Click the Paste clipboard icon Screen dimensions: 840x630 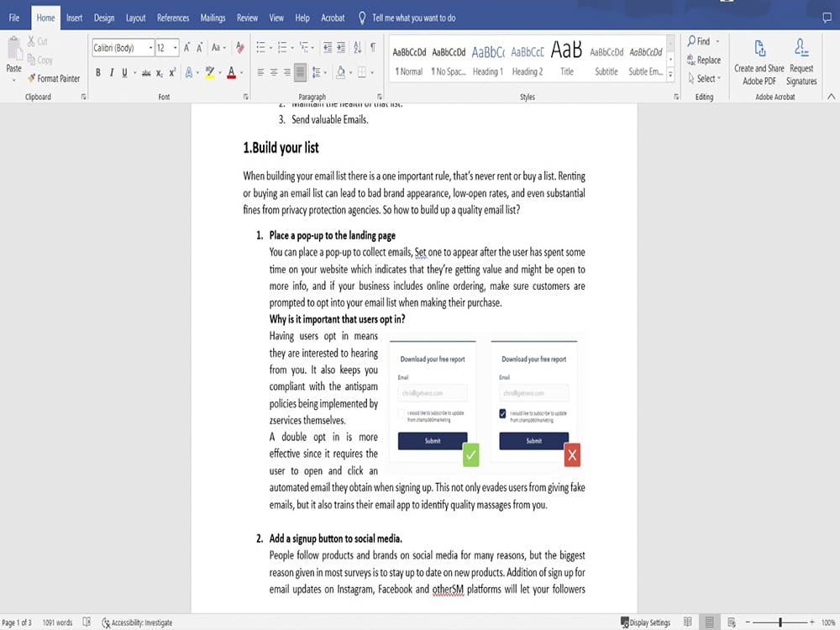coord(14,50)
